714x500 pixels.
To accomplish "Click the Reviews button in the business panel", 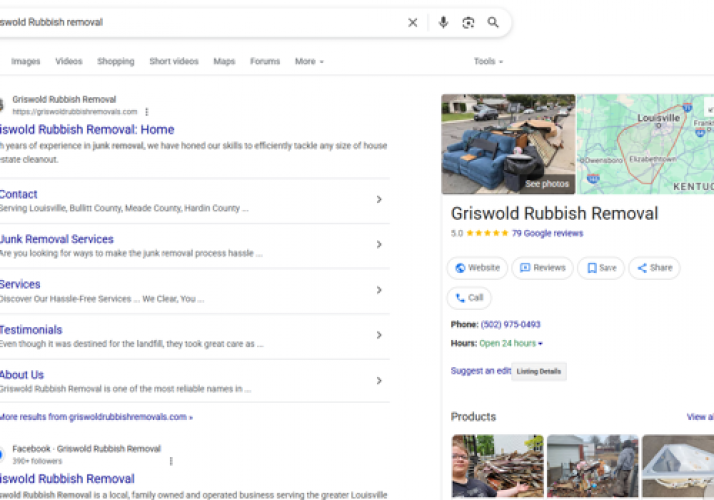I will (x=542, y=268).
